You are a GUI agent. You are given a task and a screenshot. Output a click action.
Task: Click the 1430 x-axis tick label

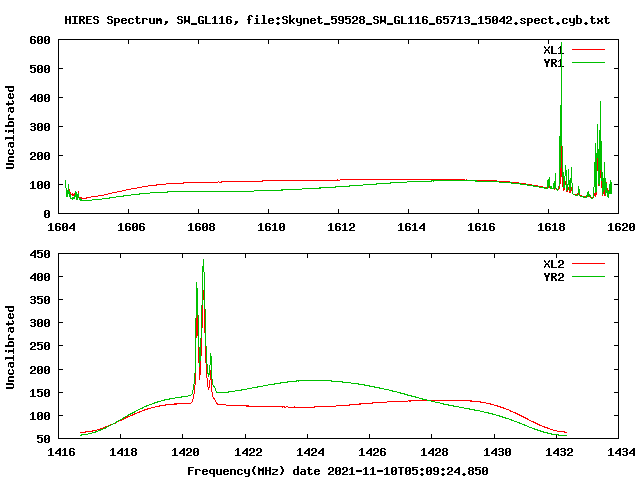coord(497,452)
